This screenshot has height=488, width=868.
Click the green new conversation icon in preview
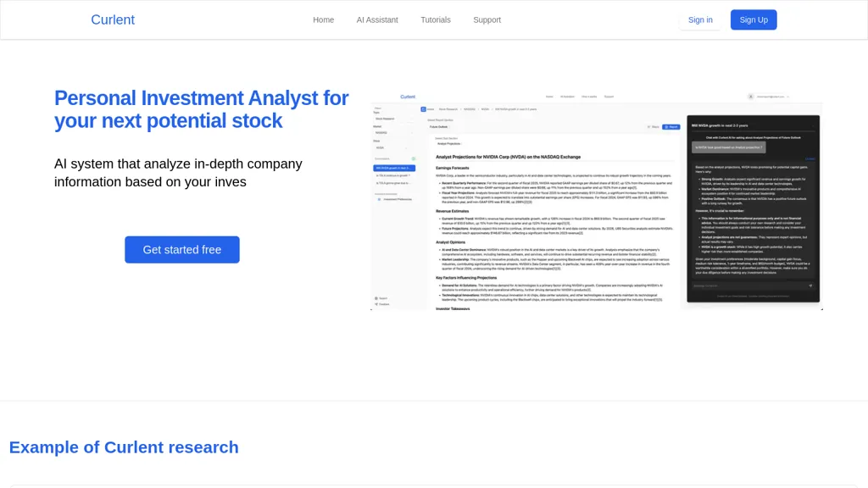click(414, 158)
